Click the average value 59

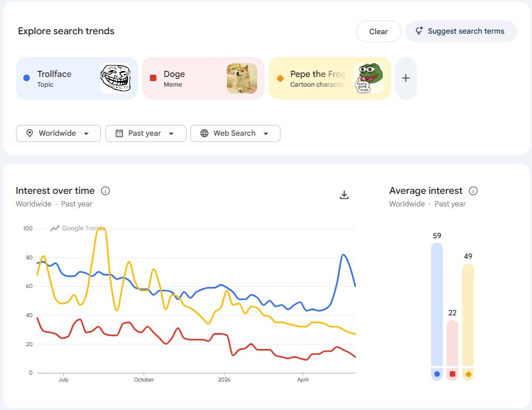pyautogui.click(x=437, y=236)
